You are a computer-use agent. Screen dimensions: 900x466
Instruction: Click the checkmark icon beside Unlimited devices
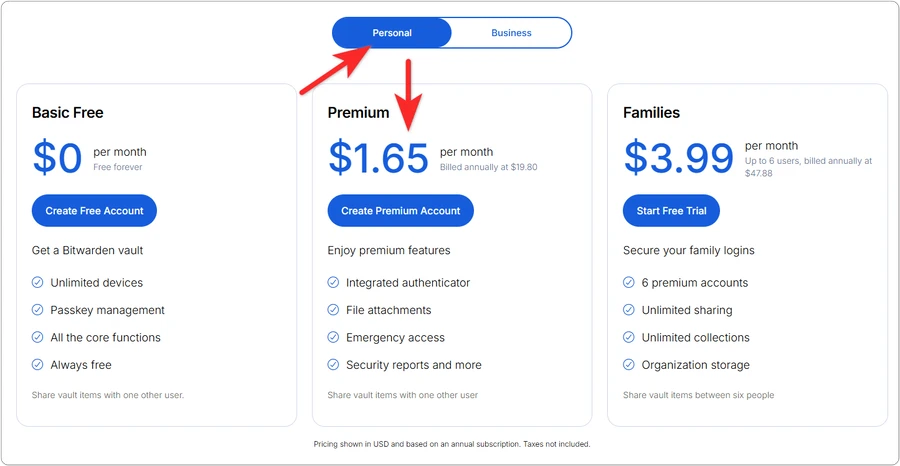(38, 283)
